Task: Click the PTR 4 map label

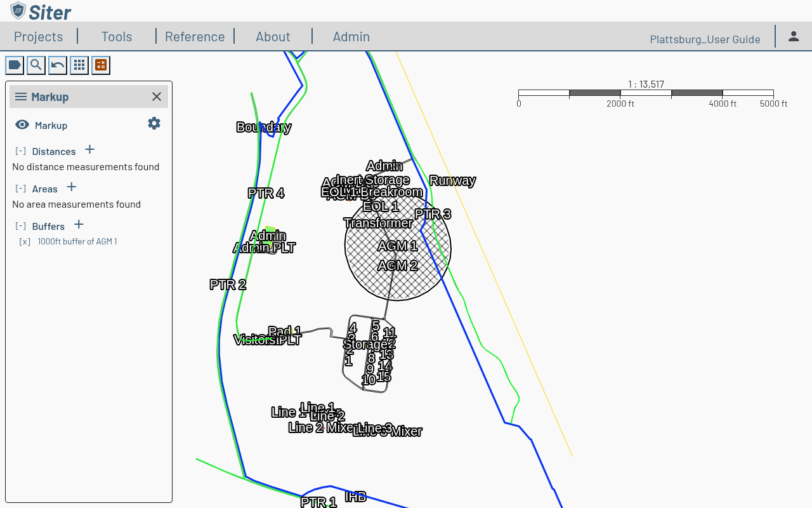Action: click(266, 193)
